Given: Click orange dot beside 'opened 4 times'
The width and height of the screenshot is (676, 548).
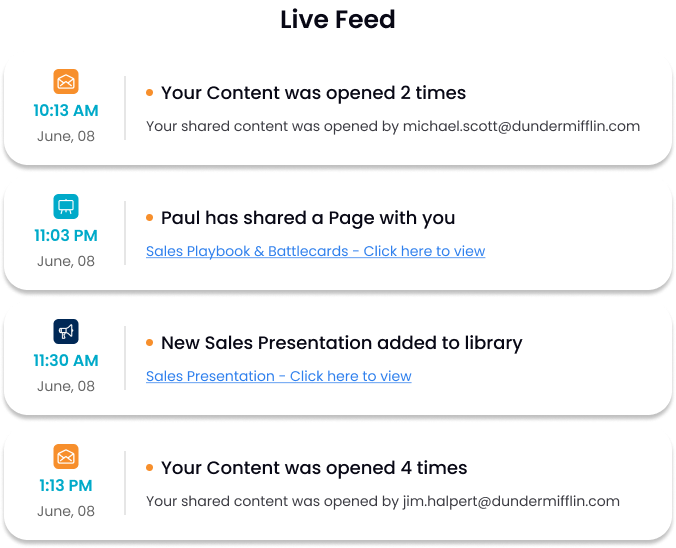Looking at the screenshot, I should coord(149,468).
